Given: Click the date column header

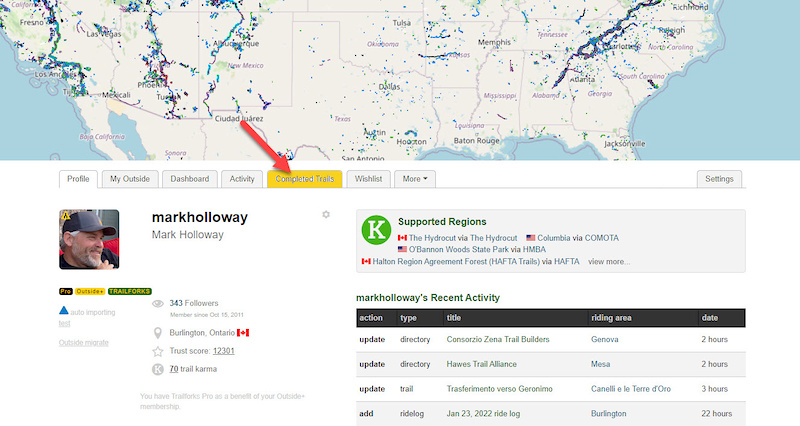Looking at the screenshot, I should coord(710,318).
